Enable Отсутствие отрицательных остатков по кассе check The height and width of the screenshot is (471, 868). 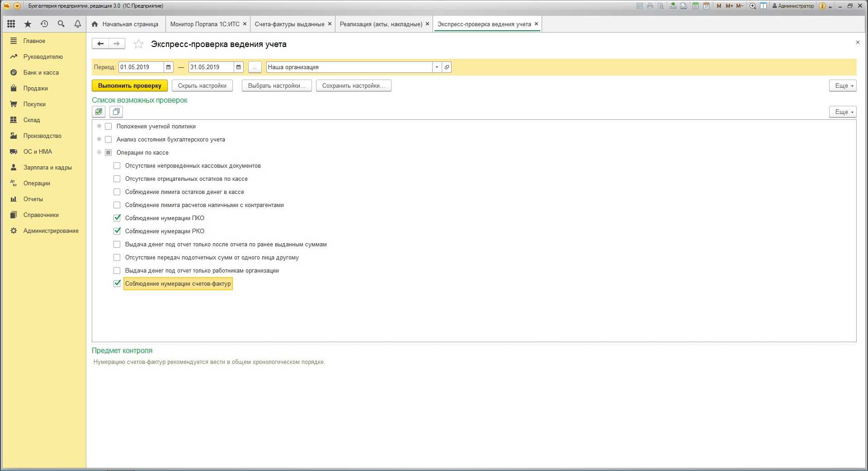pos(117,179)
